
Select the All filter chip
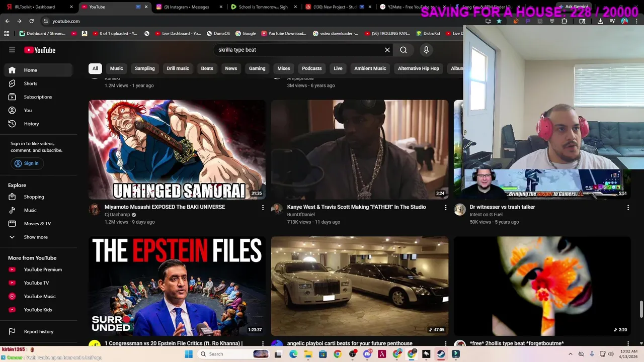[95, 68]
